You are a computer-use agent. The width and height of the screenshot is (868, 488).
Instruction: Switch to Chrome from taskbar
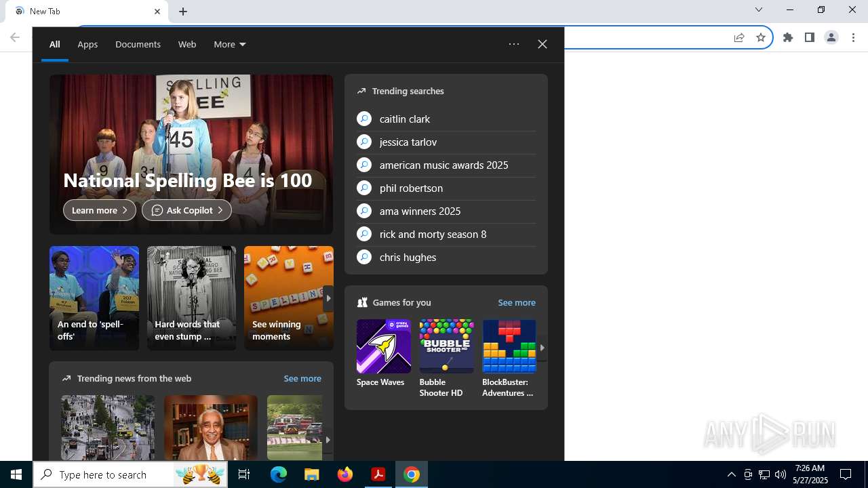point(412,474)
